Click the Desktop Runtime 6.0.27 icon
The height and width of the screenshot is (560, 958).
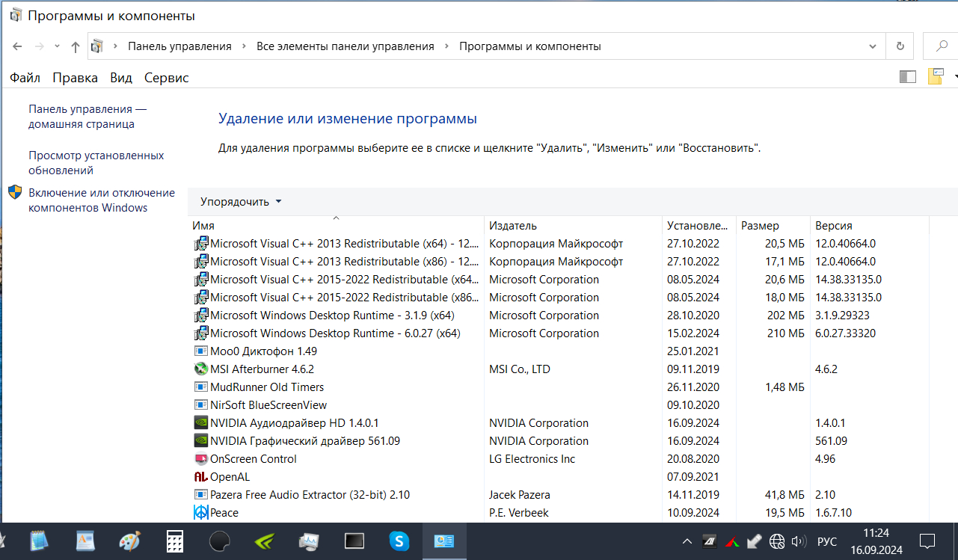point(200,333)
